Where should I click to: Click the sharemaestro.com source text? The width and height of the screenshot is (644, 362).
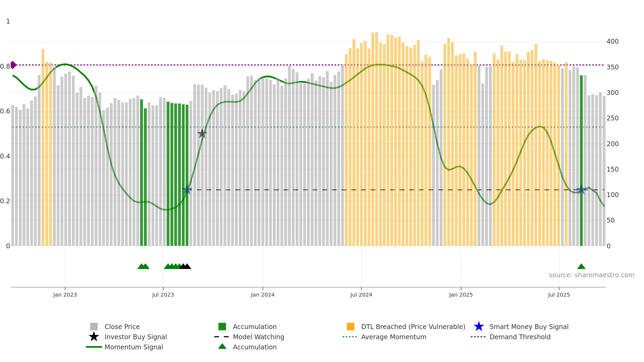[592, 275]
